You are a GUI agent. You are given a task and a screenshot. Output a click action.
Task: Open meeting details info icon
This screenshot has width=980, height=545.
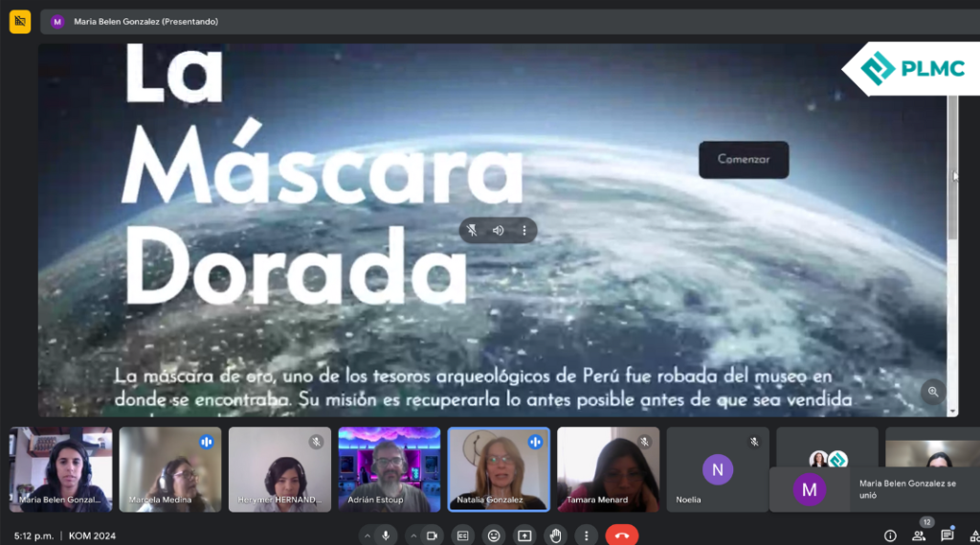tap(890, 535)
